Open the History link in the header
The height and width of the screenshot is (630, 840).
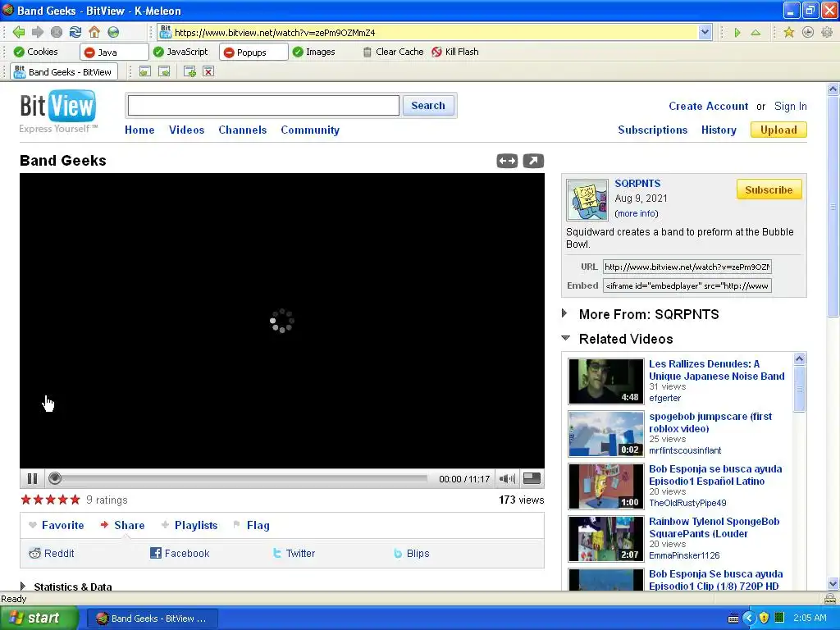719,130
